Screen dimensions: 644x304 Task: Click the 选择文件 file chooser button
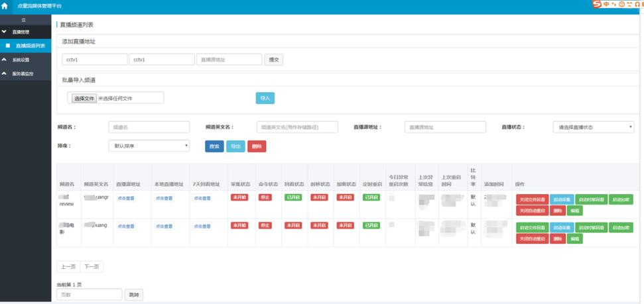coord(84,99)
